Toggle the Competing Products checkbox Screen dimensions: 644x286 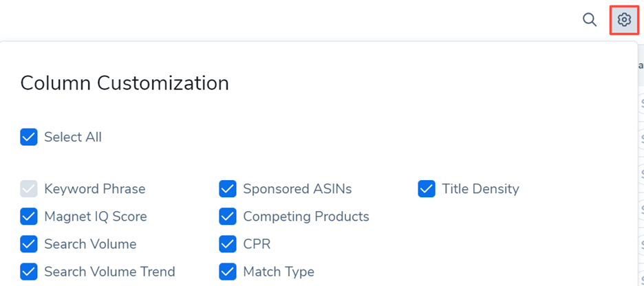click(228, 217)
